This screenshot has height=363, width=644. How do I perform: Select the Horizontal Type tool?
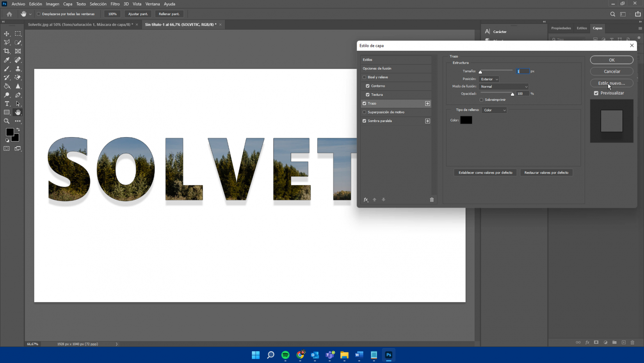7,104
